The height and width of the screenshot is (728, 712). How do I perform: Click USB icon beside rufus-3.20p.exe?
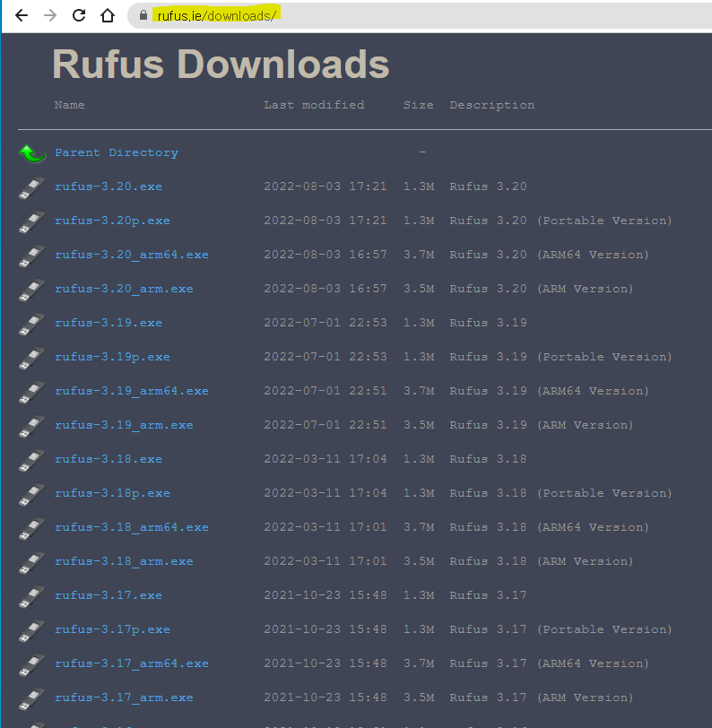tap(31, 221)
